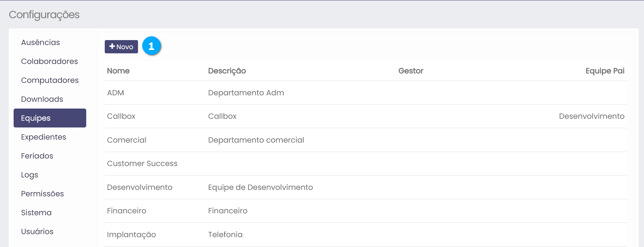Click the Nome column header
This screenshot has height=247, width=644.
tap(118, 71)
